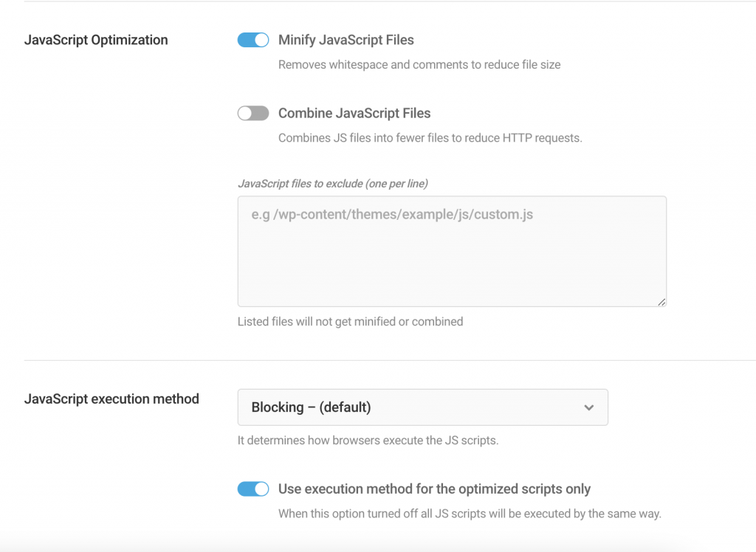Click 'Listed files will not get minified or combined' note

(350, 322)
